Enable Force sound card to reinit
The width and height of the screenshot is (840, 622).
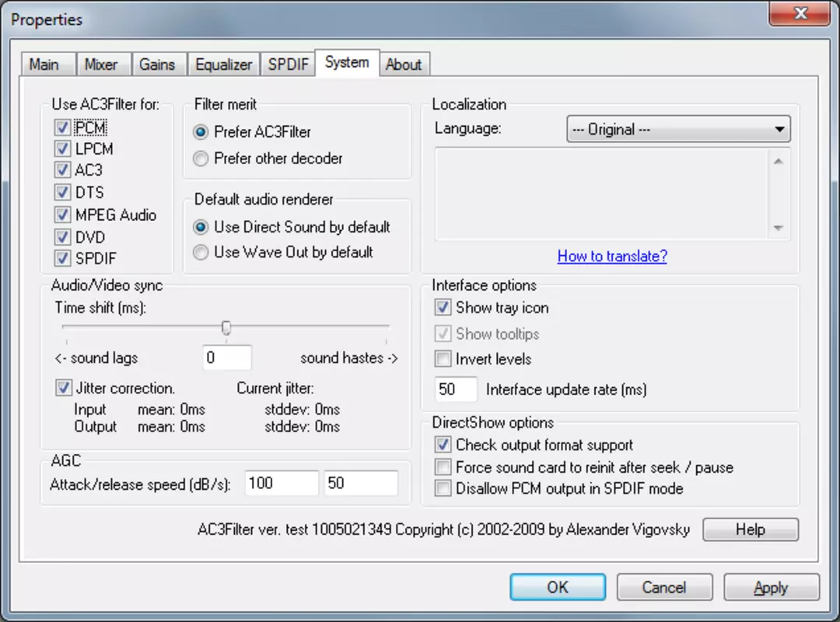[x=443, y=467]
